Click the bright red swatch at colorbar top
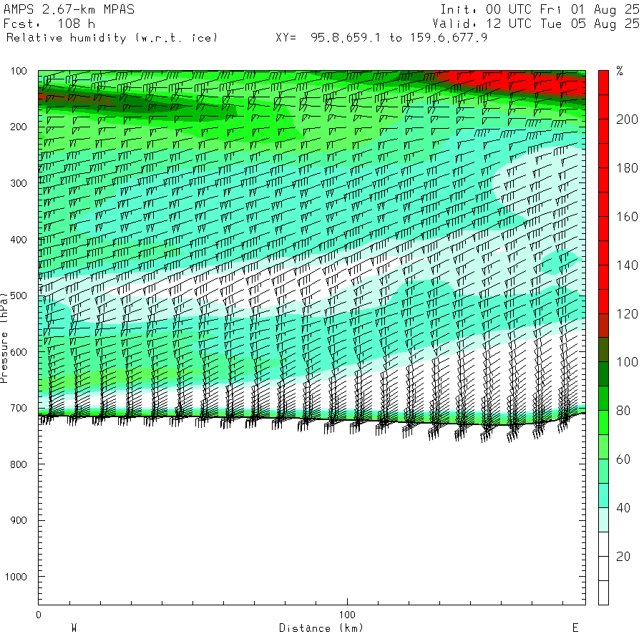The height and width of the screenshot is (644, 644). coord(603,82)
